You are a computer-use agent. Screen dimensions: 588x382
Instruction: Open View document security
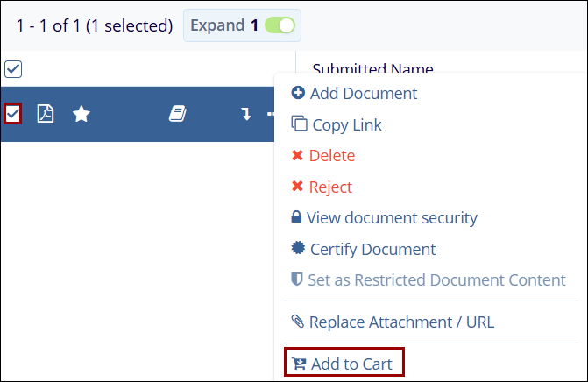pyautogui.click(x=391, y=218)
